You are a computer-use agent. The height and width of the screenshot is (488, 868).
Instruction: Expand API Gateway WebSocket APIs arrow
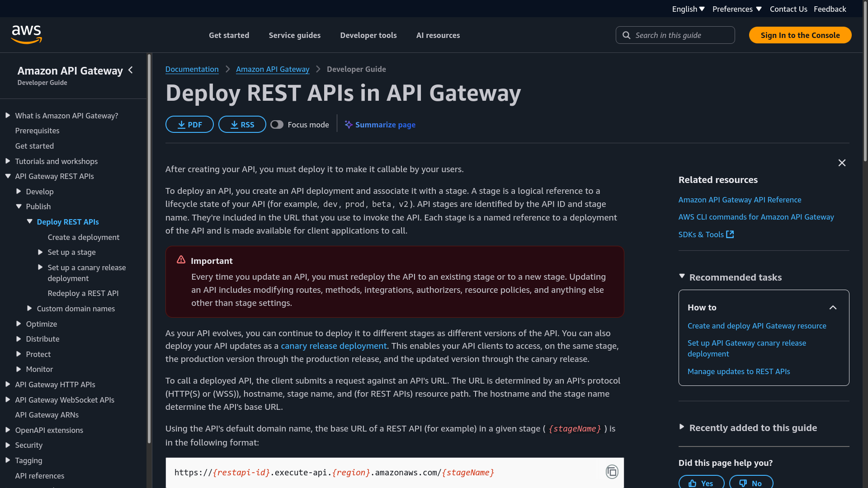(x=8, y=400)
